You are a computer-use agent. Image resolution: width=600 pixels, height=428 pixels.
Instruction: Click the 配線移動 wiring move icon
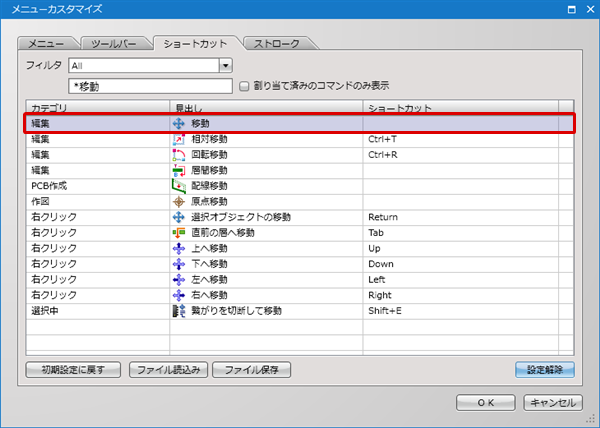point(180,186)
